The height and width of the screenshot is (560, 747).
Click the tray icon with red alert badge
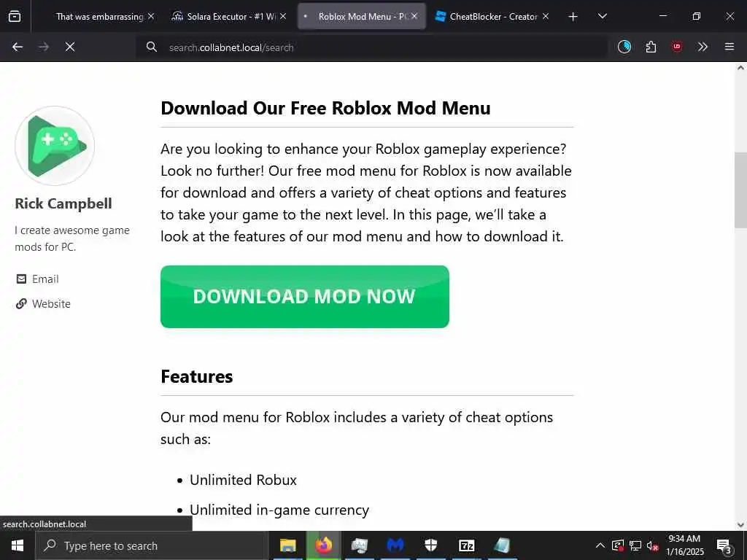618,545
